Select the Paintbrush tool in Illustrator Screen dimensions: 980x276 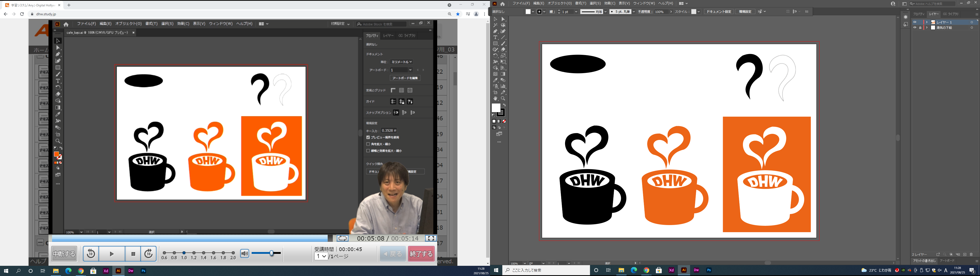503,44
